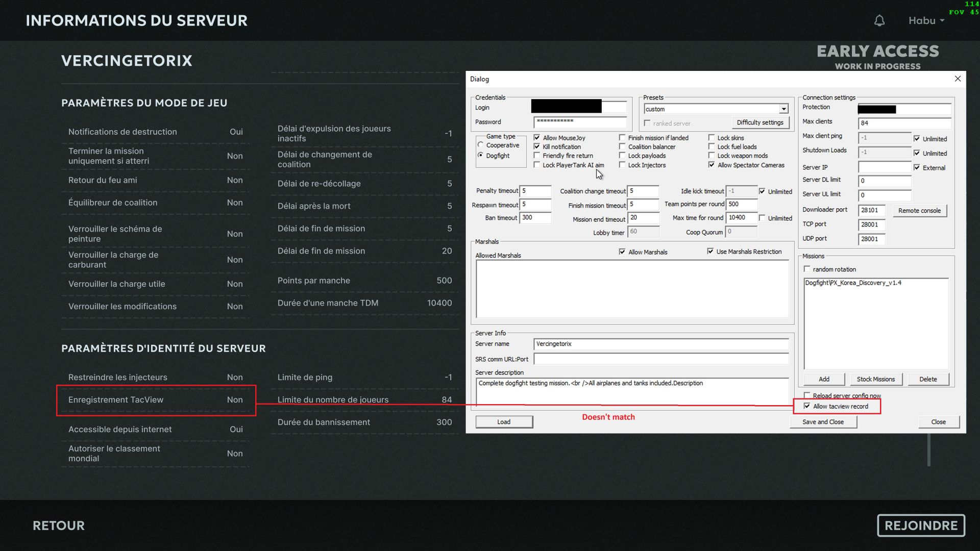Click the UDP port field

click(872, 239)
